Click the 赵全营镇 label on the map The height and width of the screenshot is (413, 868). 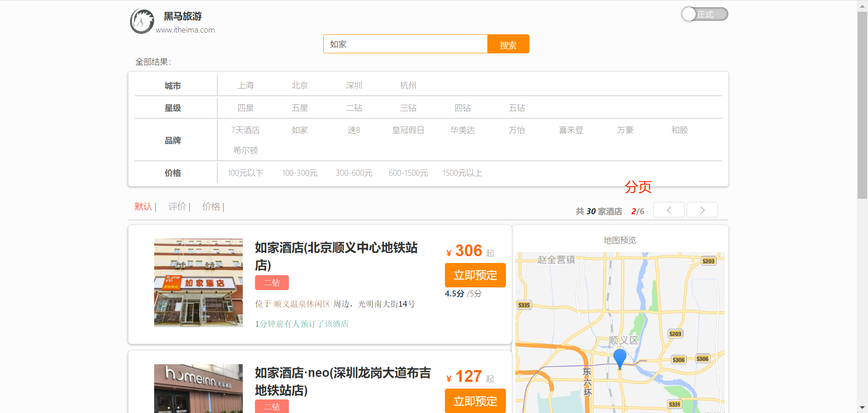[557, 260]
